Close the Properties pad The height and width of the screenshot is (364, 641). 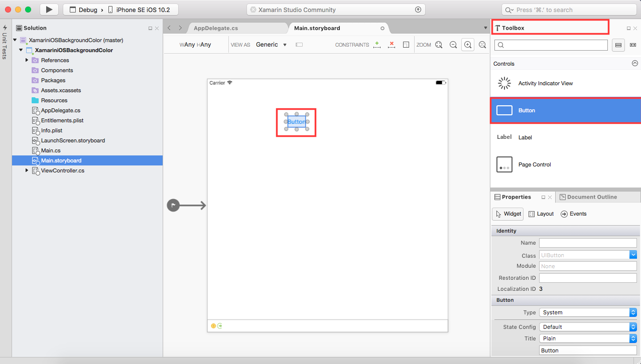pyautogui.click(x=550, y=198)
